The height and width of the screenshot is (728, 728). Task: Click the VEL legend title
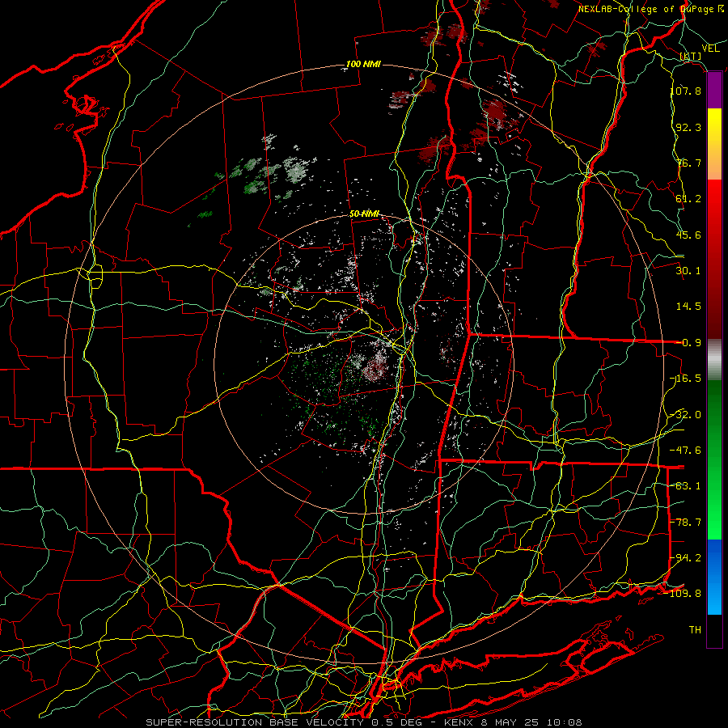tap(711, 49)
